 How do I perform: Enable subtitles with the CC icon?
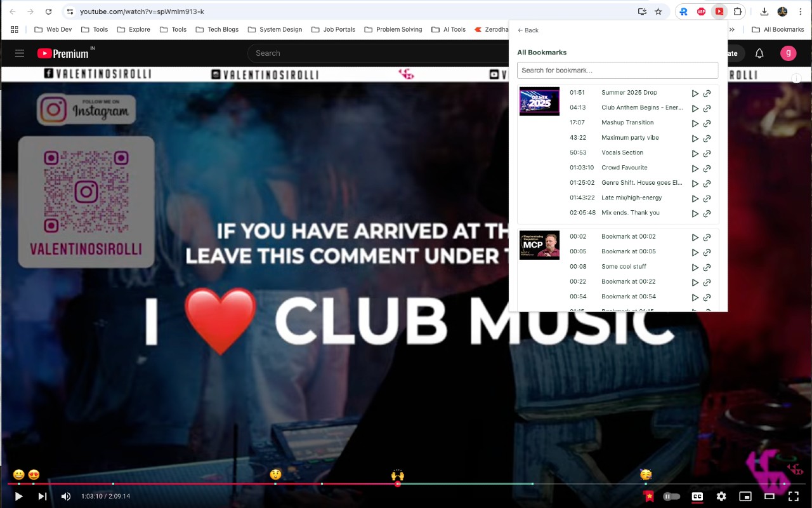point(697,496)
